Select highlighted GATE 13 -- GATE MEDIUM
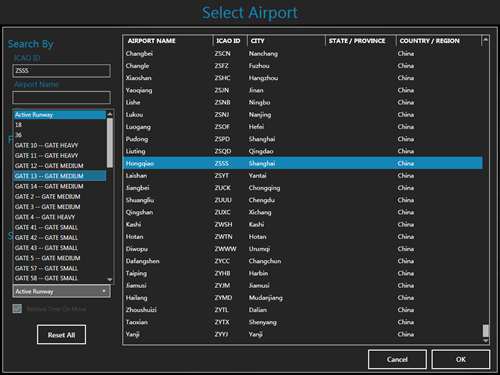The image size is (500, 375). pyautogui.click(x=60, y=176)
